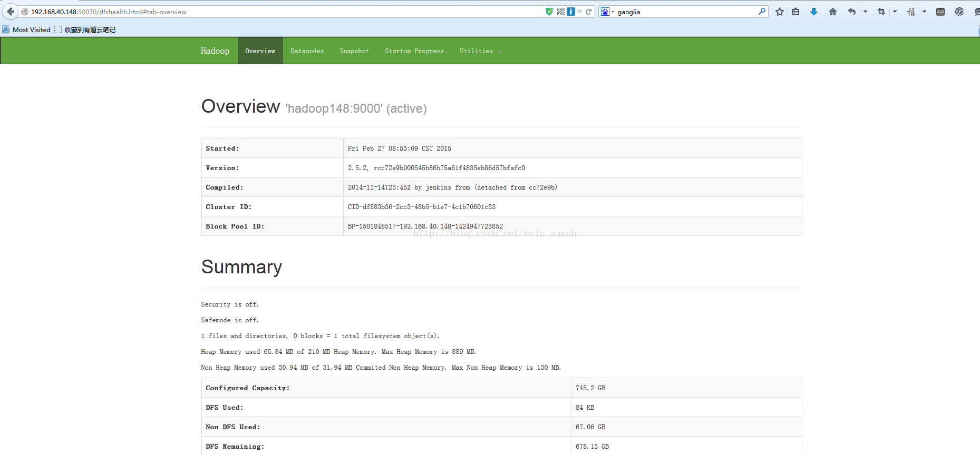Click the 'Block Pool ID:' row label
Screen dimensions: 980x455
point(235,226)
